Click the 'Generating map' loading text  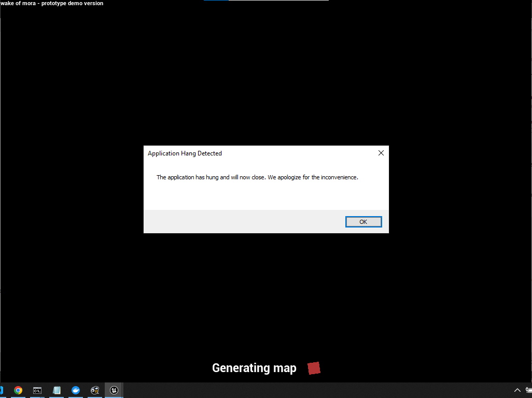pyautogui.click(x=254, y=368)
